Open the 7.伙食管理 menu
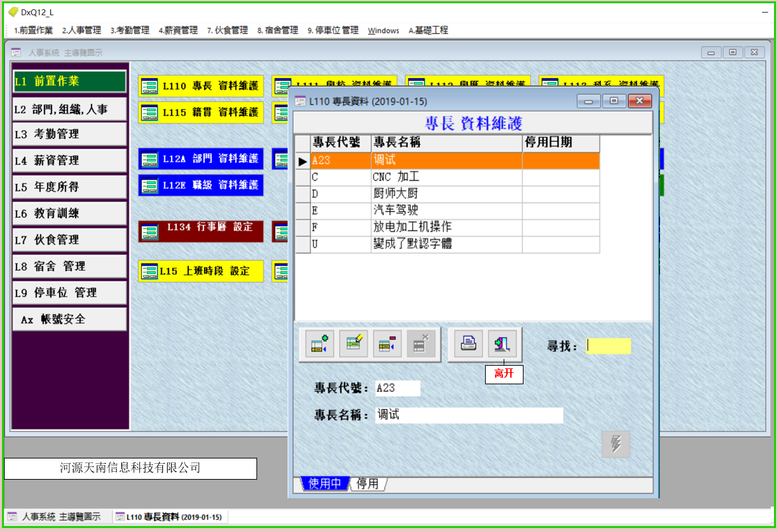 [x=227, y=30]
